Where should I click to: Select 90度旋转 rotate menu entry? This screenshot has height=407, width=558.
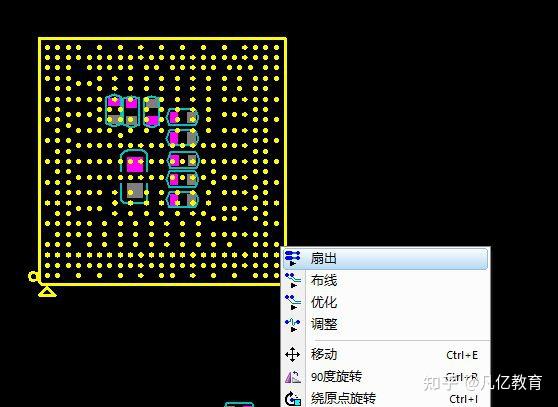click(x=385, y=376)
